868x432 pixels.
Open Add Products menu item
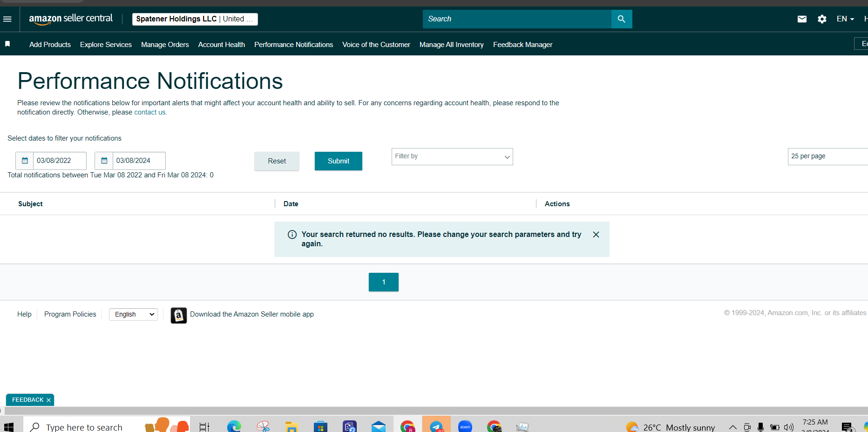point(50,45)
